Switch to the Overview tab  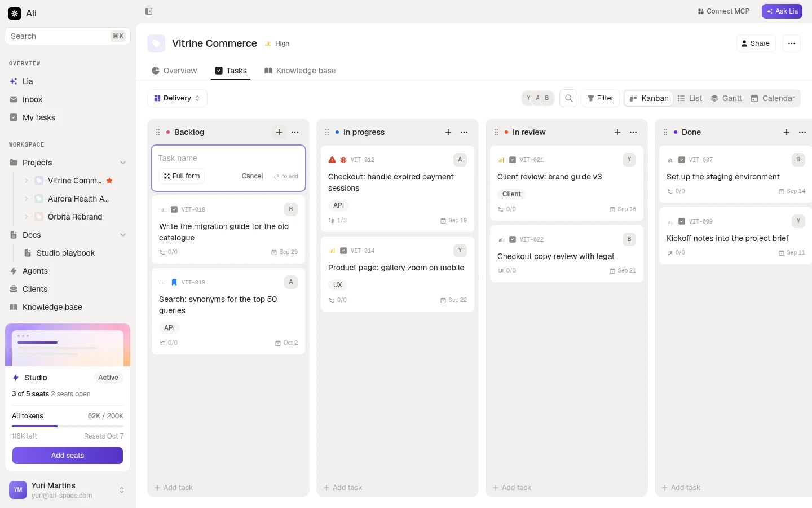[174, 71]
